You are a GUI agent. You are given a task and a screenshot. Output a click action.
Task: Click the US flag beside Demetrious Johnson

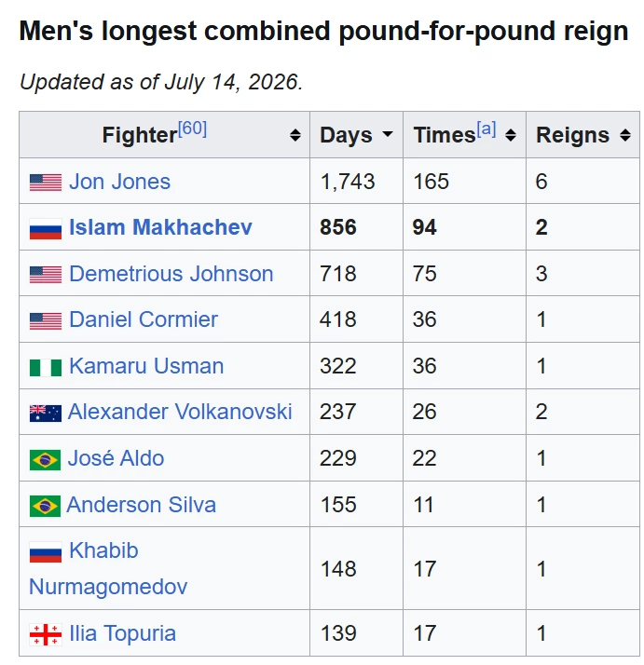pos(46,275)
